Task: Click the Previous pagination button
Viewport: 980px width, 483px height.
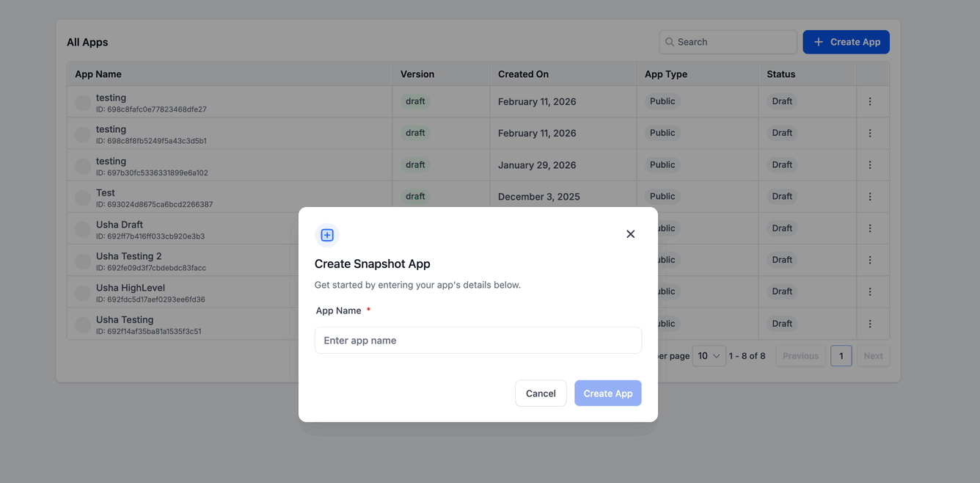Action: [x=800, y=355]
